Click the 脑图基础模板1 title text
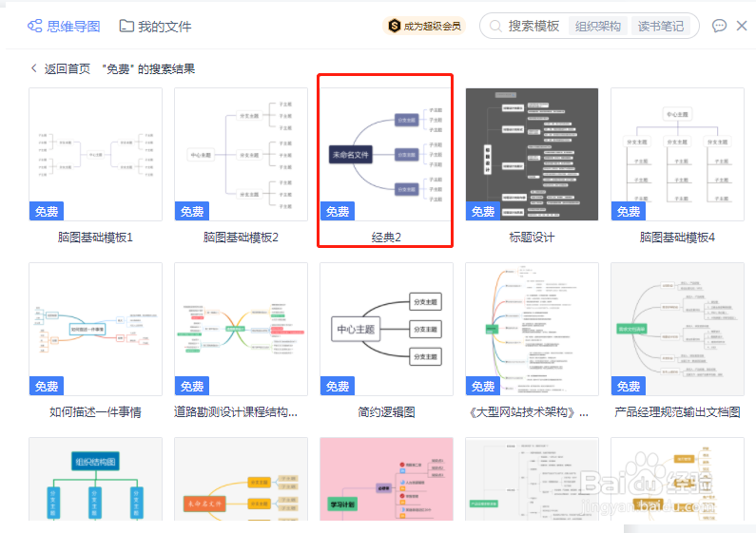This screenshot has width=756, height=533. click(x=95, y=238)
